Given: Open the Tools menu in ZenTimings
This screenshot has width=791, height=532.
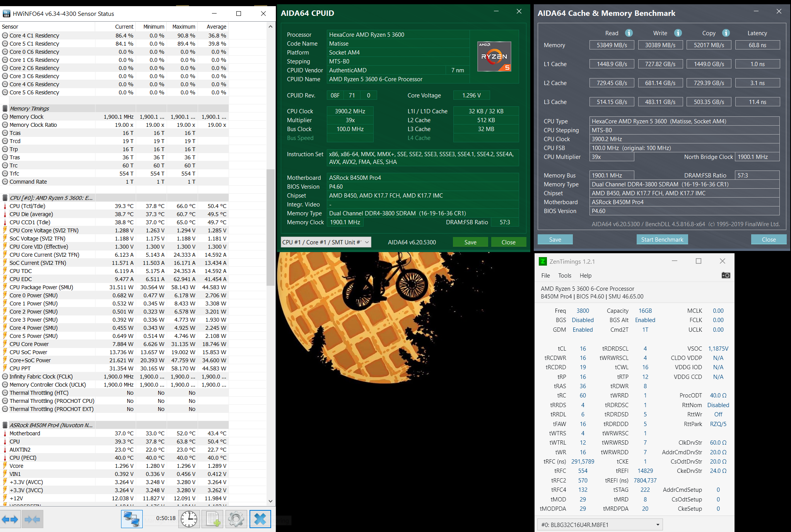Looking at the screenshot, I should pos(564,275).
